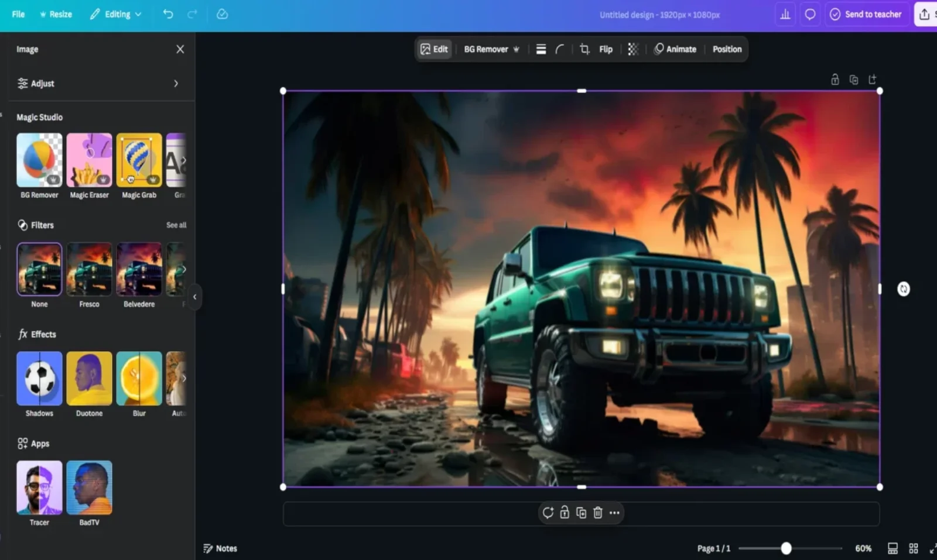The height and width of the screenshot is (560, 937).
Task: Open the Editing mode dropdown
Action: tap(116, 14)
